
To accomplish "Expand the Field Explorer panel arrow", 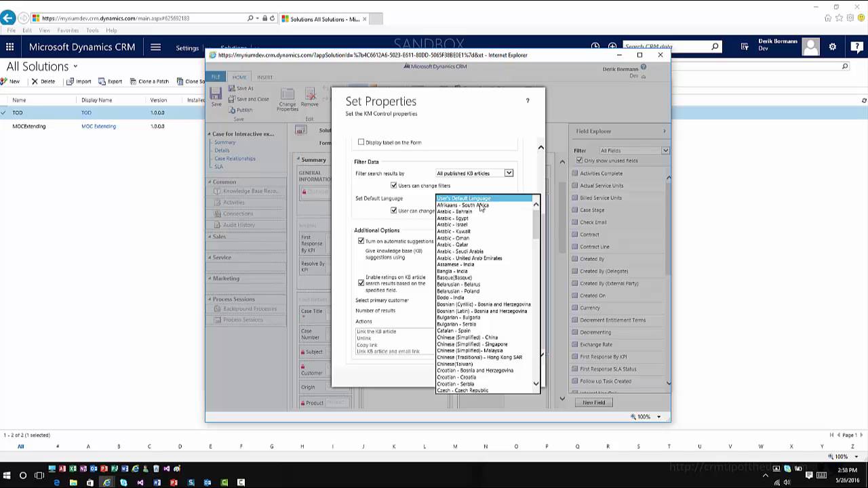I will coord(664,131).
